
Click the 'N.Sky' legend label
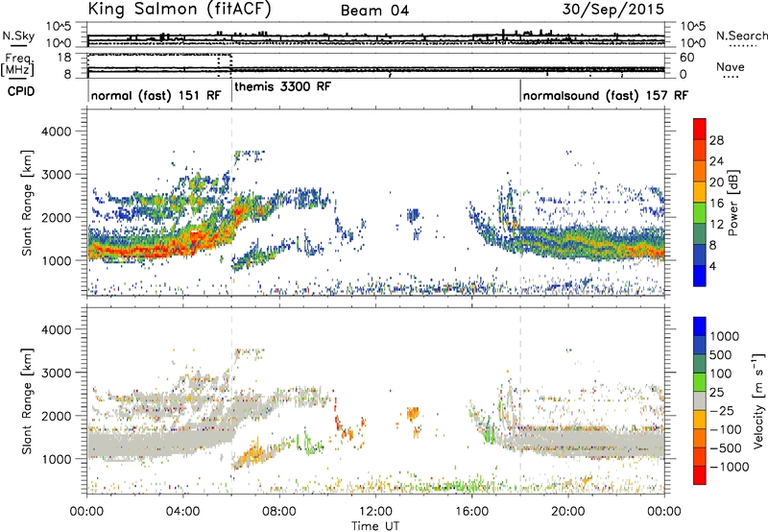[x=18, y=36]
